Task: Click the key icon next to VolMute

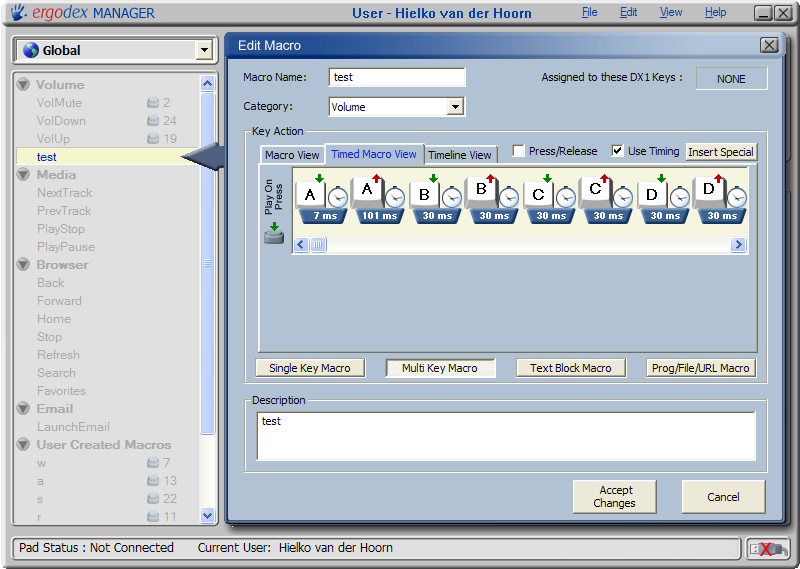Action: point(153,103)
